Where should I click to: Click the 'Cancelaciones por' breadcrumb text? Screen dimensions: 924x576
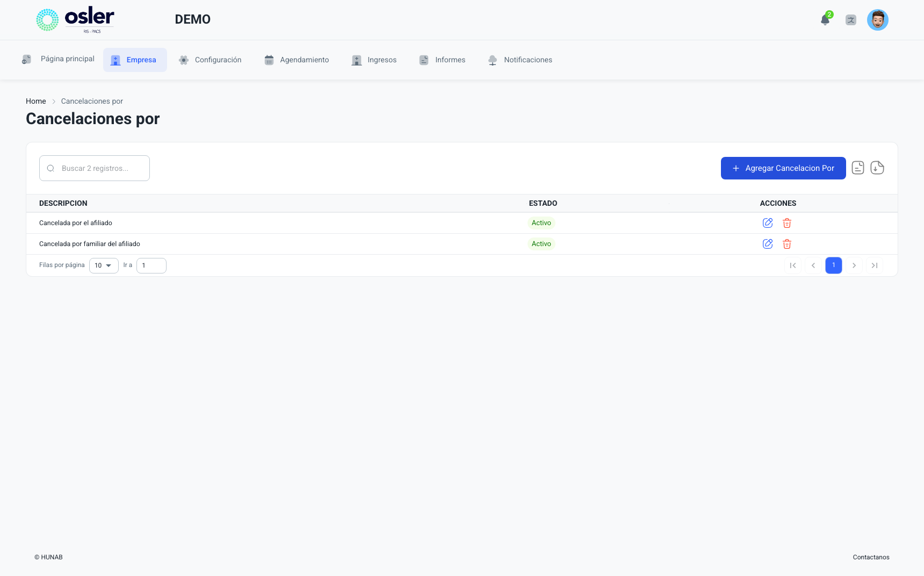pyautogui.click(x=92, y=101)
